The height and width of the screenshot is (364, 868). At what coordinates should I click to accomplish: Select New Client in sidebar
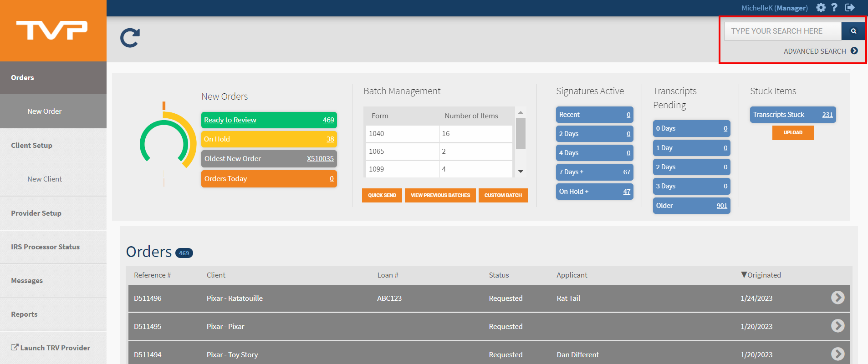coord(53,179)
